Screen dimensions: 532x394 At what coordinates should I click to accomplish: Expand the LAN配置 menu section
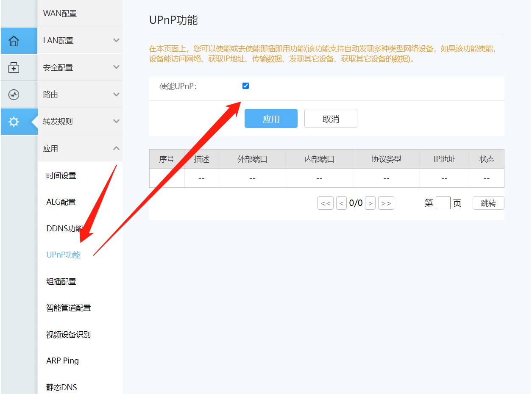[80, 40]
